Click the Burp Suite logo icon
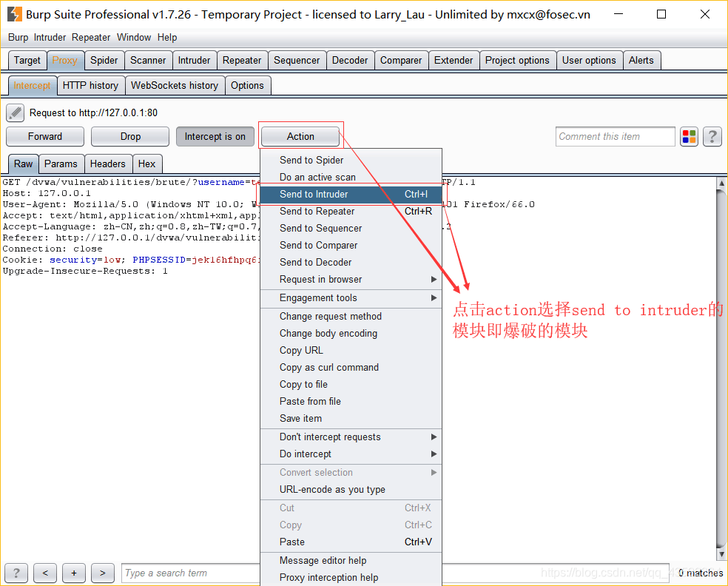 pyautogui.click(x=14, y=14)
